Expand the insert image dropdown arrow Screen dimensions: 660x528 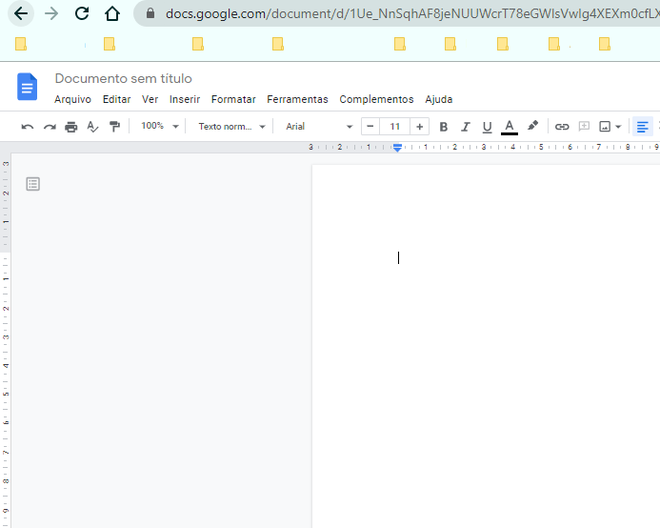[x=618, y=127]
